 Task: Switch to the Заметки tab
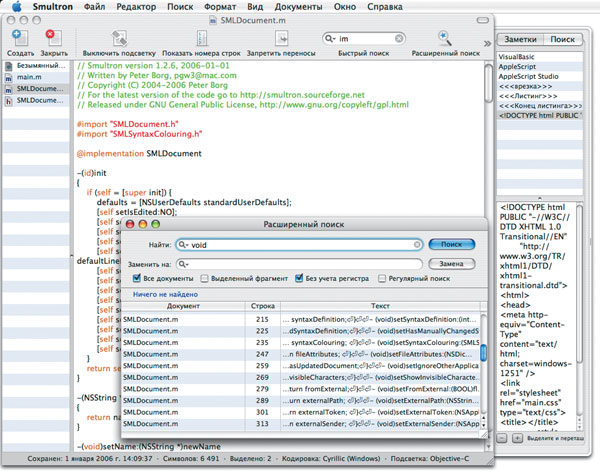click(x=520, y=38)
